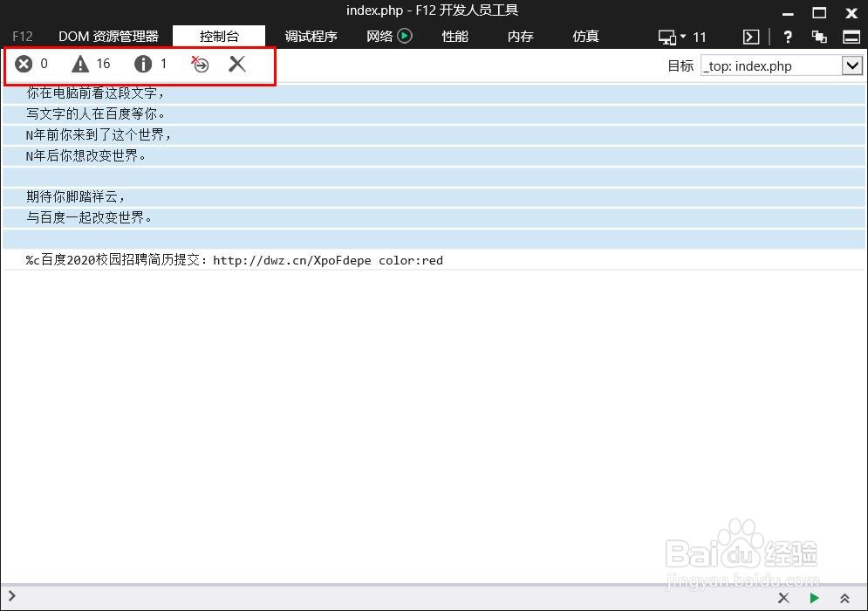Viewport: 868px width, 611px height.
Task: Switch to the 内存 tab
Action: tap(520, 37)
